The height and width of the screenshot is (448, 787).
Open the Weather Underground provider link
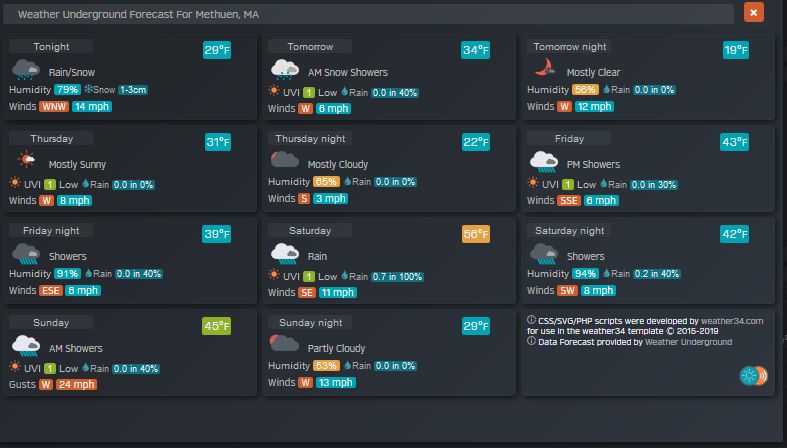coord(688,342)
